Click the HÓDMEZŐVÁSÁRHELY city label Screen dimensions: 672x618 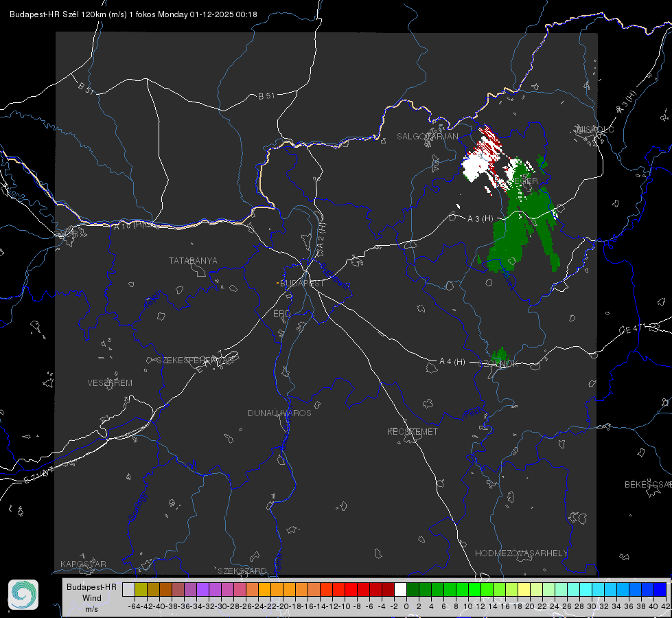(x=521, y=553)
